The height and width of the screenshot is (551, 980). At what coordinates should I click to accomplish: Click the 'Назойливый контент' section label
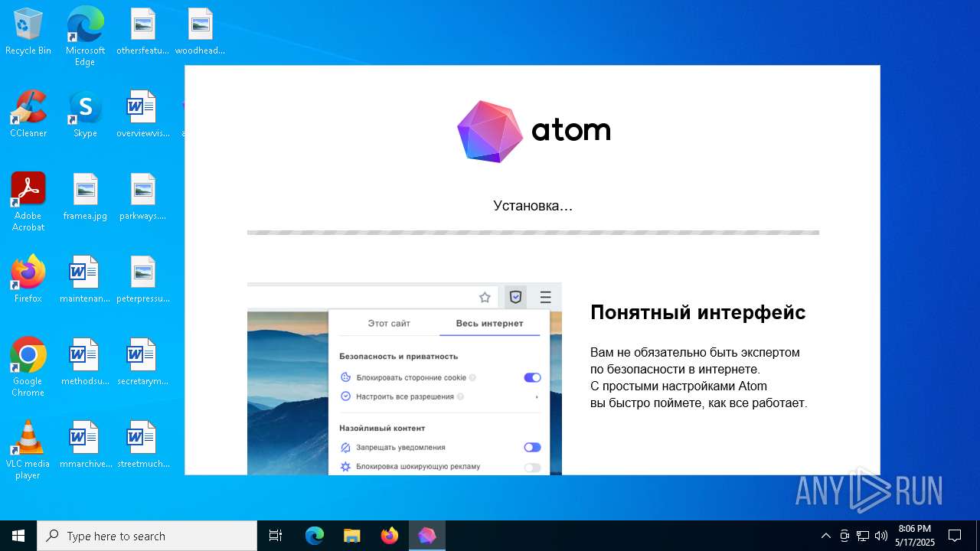pyautogui.click(x=382, y=428)
